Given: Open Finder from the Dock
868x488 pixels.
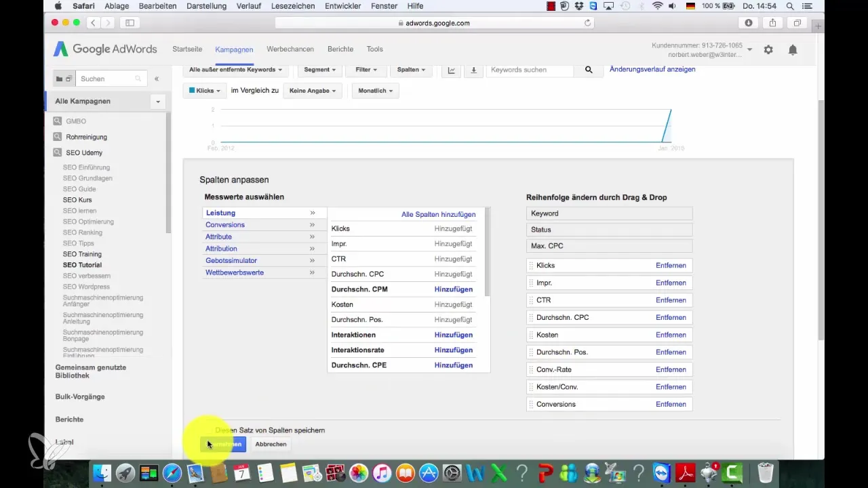Looking at the screenshot, I should click(102, 472).
